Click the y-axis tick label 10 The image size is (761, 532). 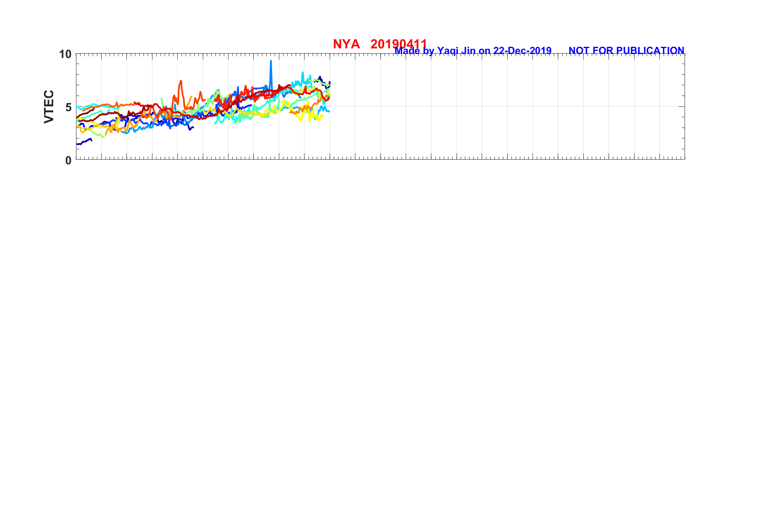pos(65,54)
